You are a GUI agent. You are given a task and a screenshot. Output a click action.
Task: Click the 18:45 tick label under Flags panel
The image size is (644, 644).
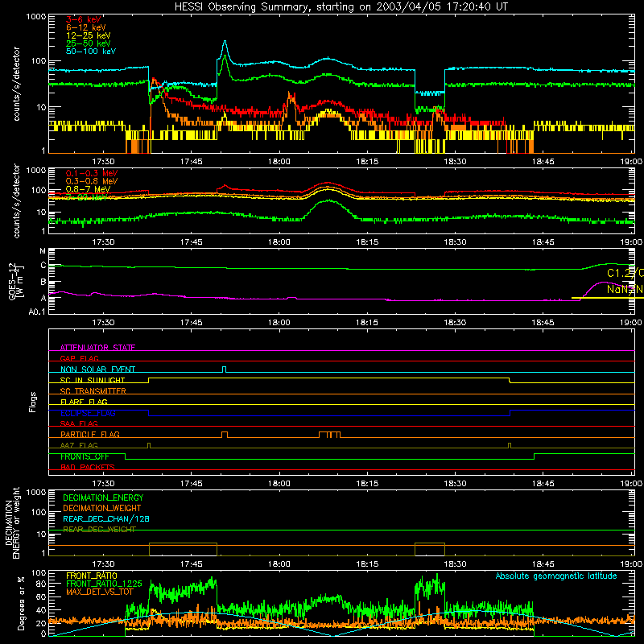543,484
